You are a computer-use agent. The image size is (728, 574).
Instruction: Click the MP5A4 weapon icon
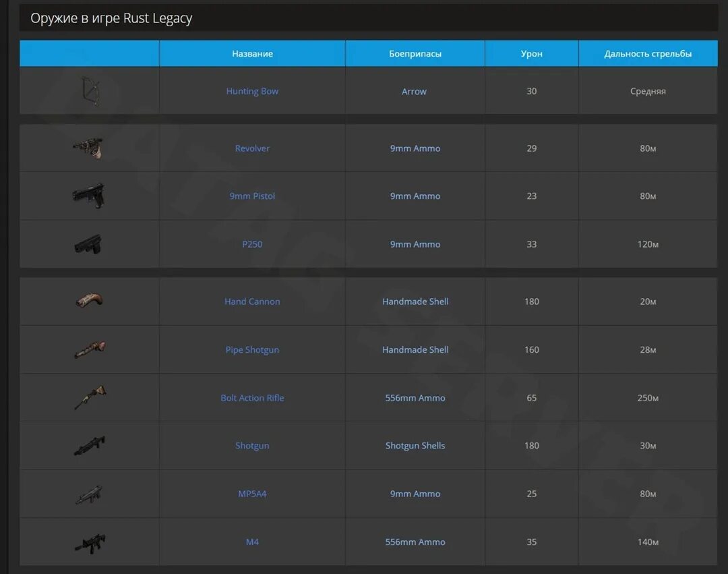point(89,494)
